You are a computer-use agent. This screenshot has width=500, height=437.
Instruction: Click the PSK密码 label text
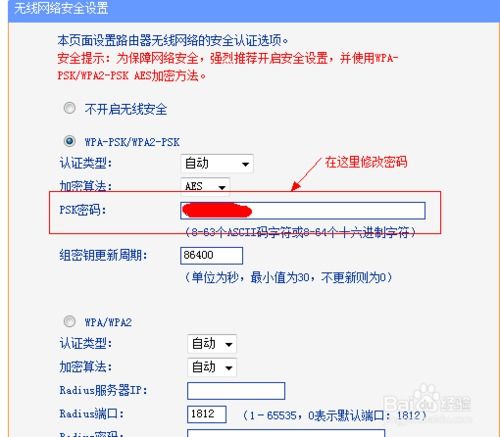click(82, 210)
